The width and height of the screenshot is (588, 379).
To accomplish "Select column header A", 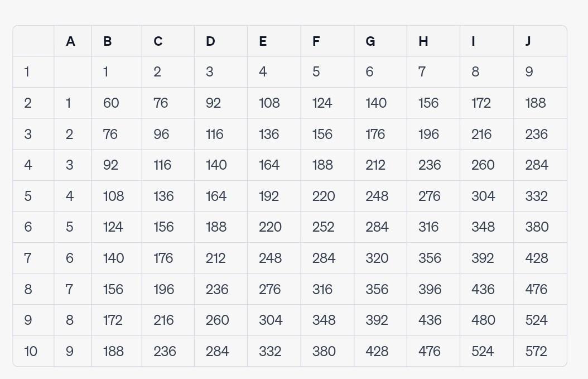I will tap(73, 41).
